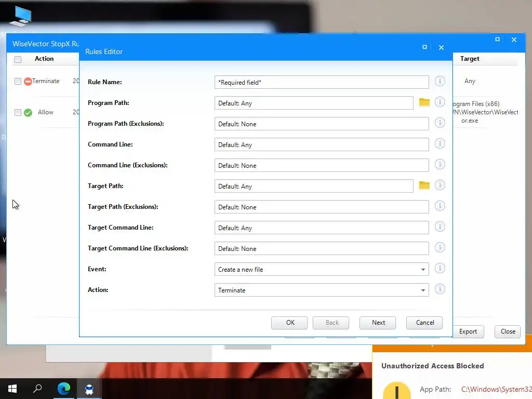This screenshot has width=532, height=399.
Task: Click the 'Allow' rule row text
Action: tap(46, 112)
